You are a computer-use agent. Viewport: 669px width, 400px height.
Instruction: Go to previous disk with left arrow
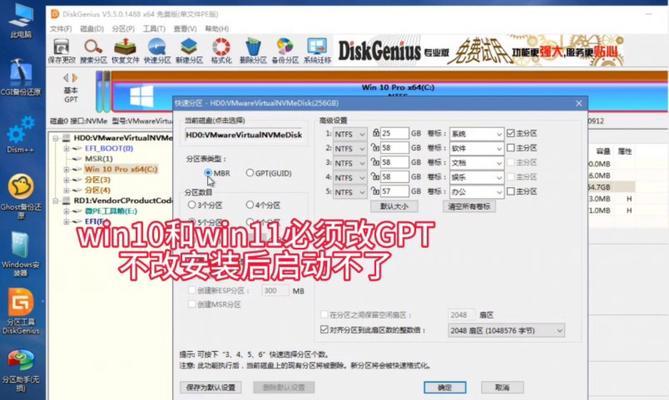pos(66,78)
